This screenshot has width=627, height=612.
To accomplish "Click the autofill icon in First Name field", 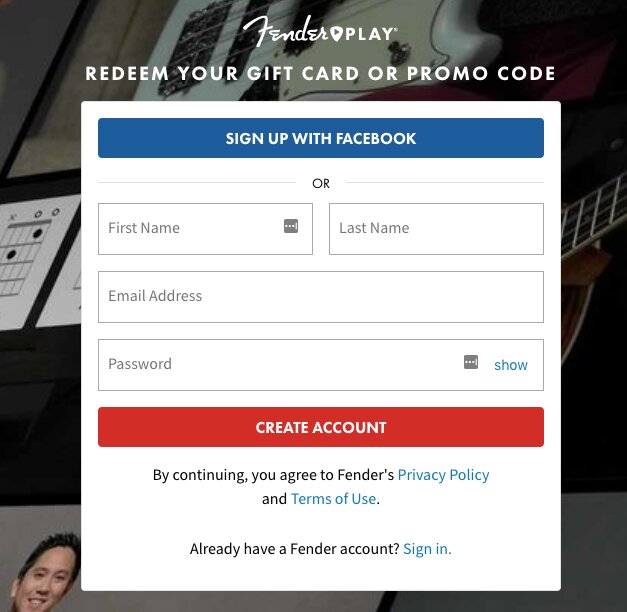I will point(291,227).
